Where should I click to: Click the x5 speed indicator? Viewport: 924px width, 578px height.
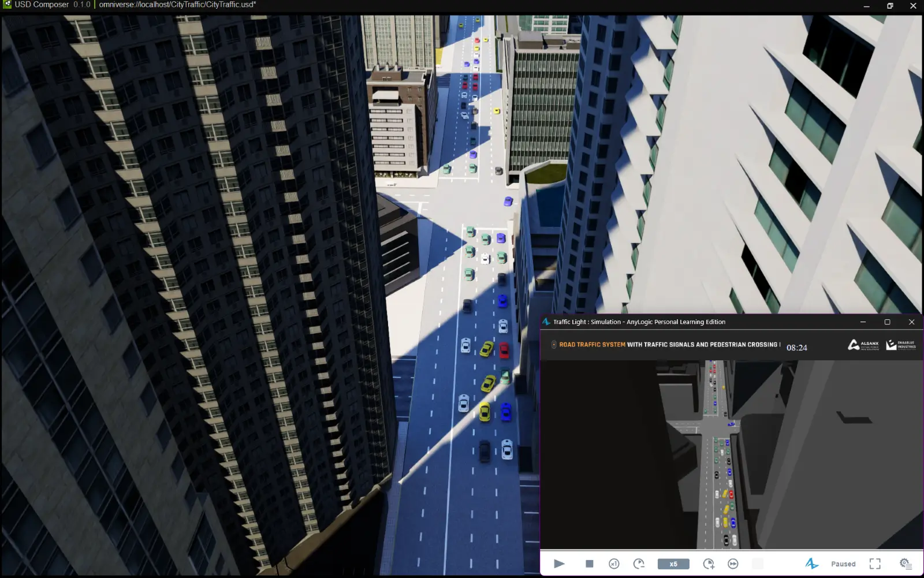coord(673,564)
